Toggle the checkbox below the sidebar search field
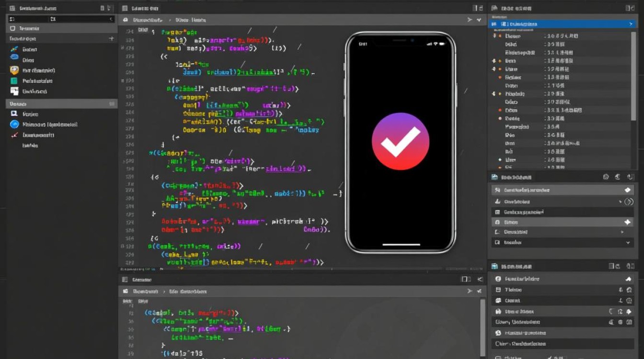The height and width of the screenshot is (359, 644). tap(13, 29)
